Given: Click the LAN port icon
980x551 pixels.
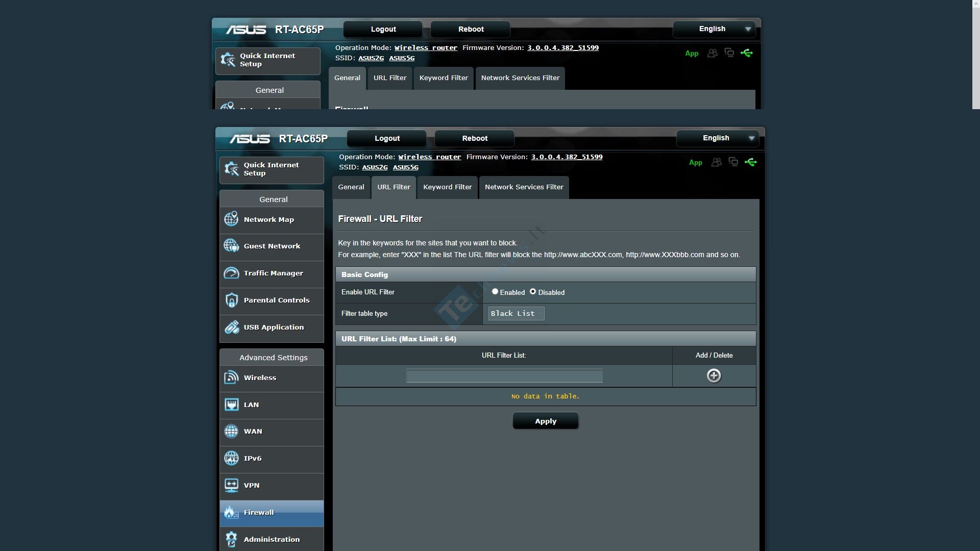Looking at the screenshot, I should (x=231, y=405).
